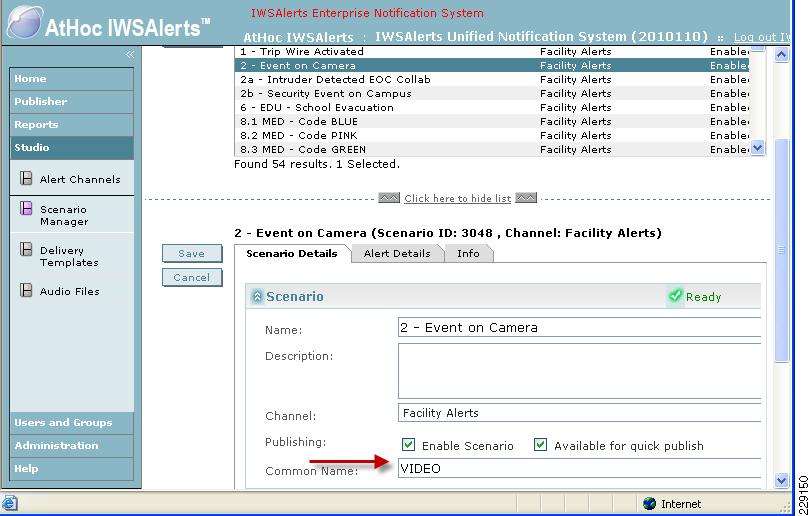Click the Audio Files sidebar icon
The image size is (809, 516).
pos(26,290)
